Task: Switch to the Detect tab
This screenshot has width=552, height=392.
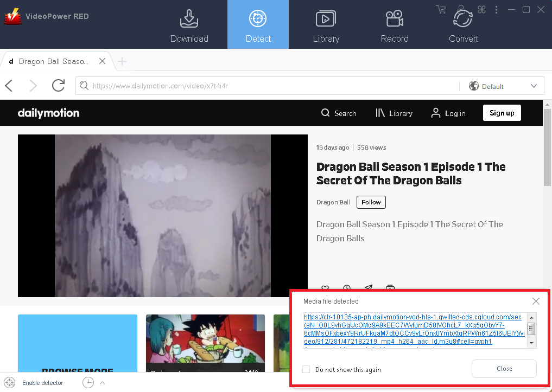Action: click(258, 24)
